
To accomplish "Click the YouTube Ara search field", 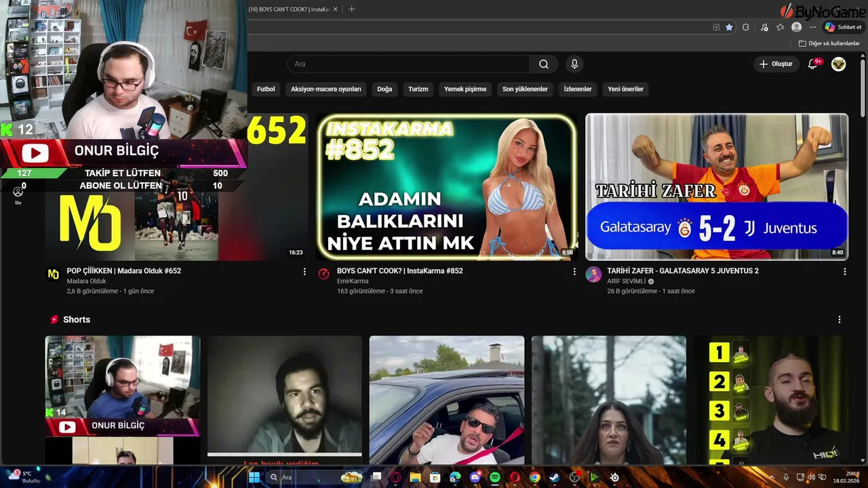I will click(408, 64).
